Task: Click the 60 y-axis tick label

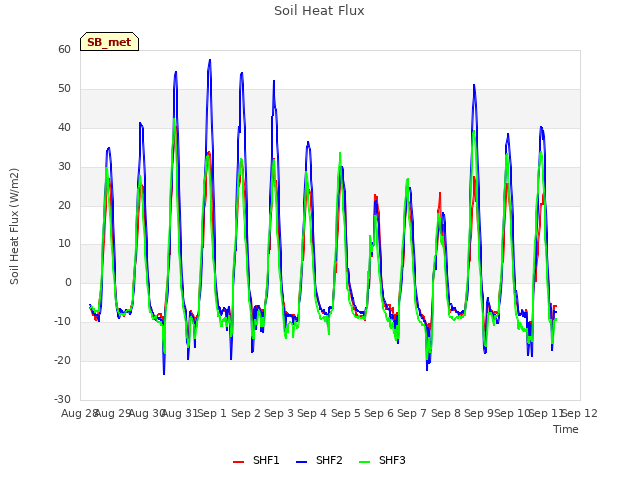Action: pos(64,49)
